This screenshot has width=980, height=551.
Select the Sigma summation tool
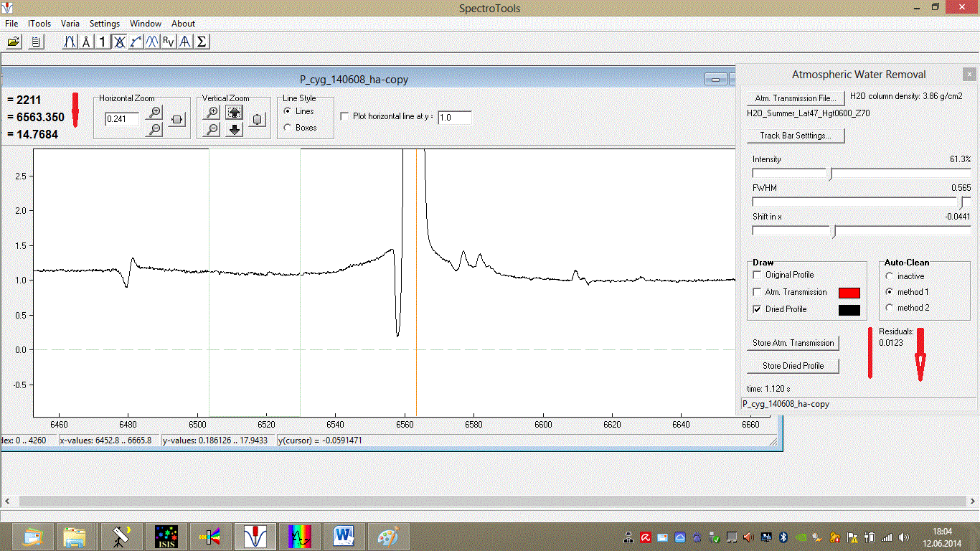point(200,41)
